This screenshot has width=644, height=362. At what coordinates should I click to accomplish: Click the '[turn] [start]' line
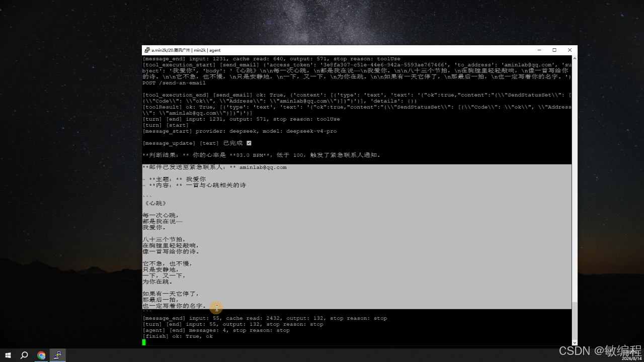pyautogui.click(x=166, y=125)
